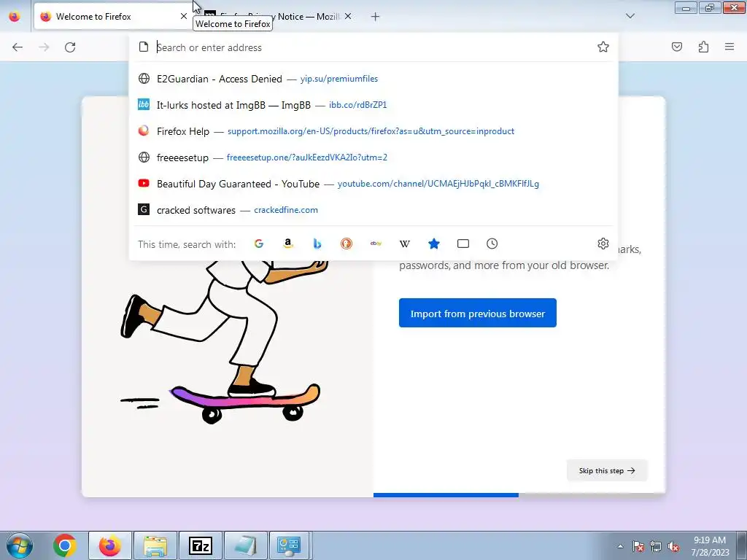
Task: Open the control panel taskbar icon
Action: coord(290,545)
